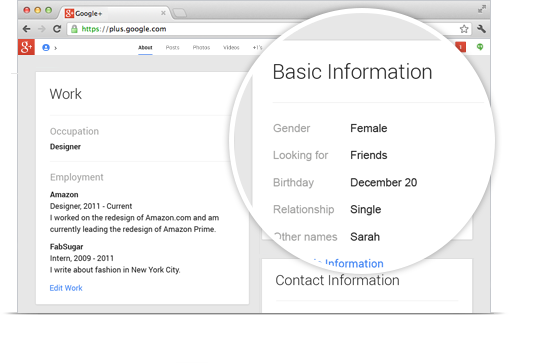Toggle fullscreen with the expand arrows
Screen dimensions: 558x363
coord(482,9)
